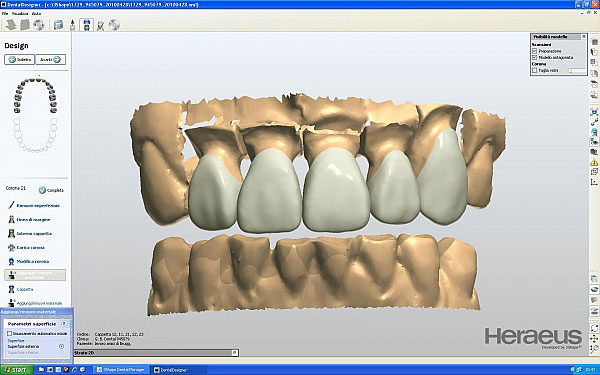Viewport: 600px width, 375px height.
Task: Click the Windows Start button
Action: point(16,370)
